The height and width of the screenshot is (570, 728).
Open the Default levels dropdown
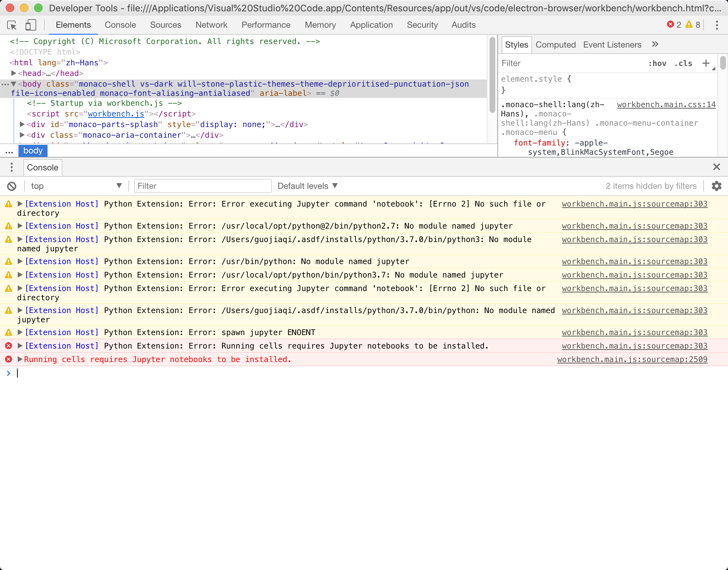[x=307, y=186]
